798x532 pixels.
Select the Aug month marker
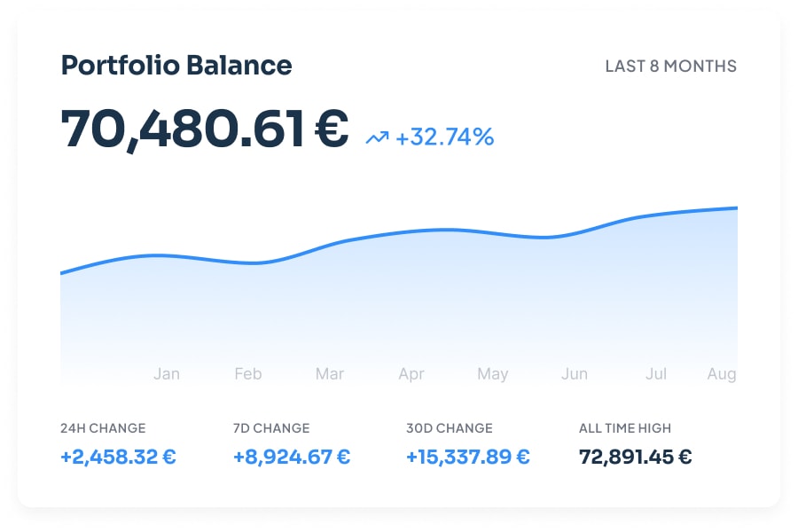click(722, 374)
